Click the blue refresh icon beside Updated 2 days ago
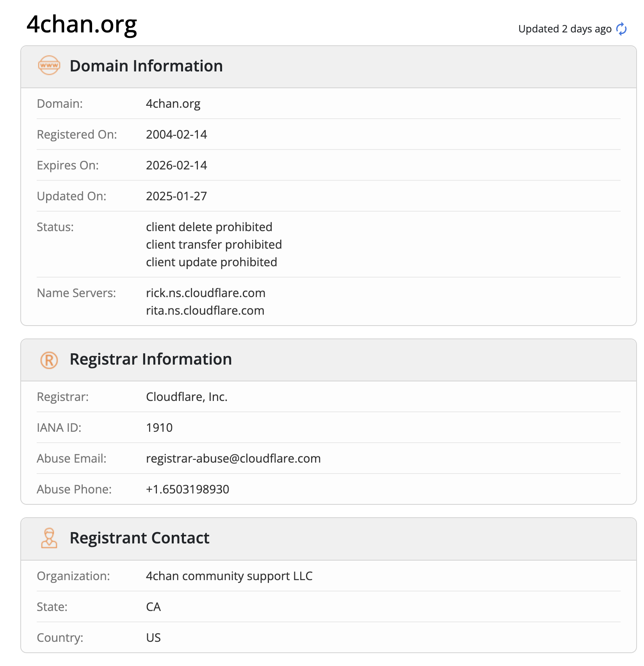 [x=621, y=29]
